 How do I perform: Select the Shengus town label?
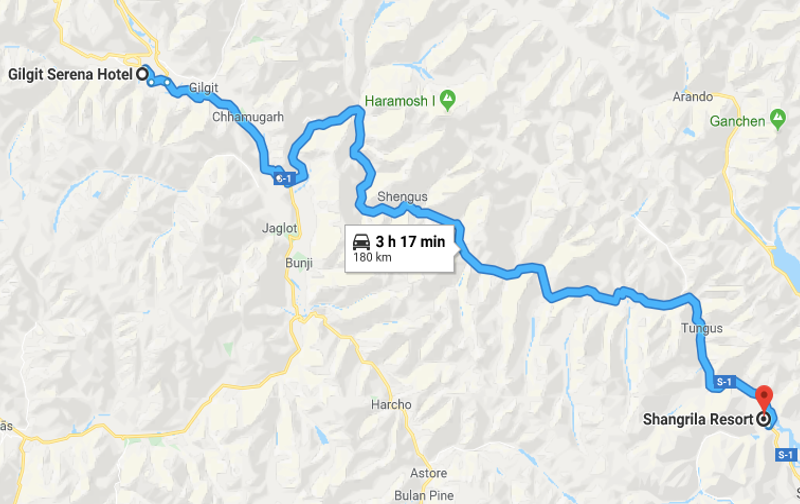point(402,196)
